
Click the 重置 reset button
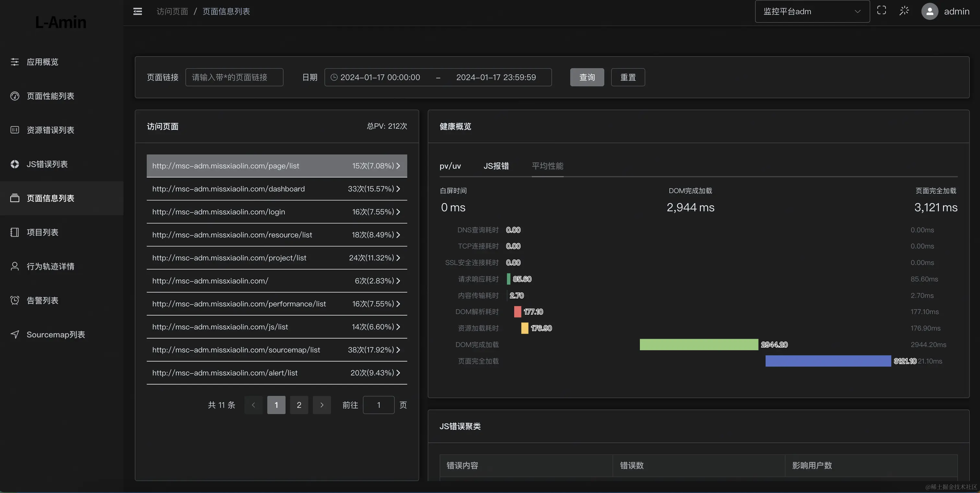(628, 78)
